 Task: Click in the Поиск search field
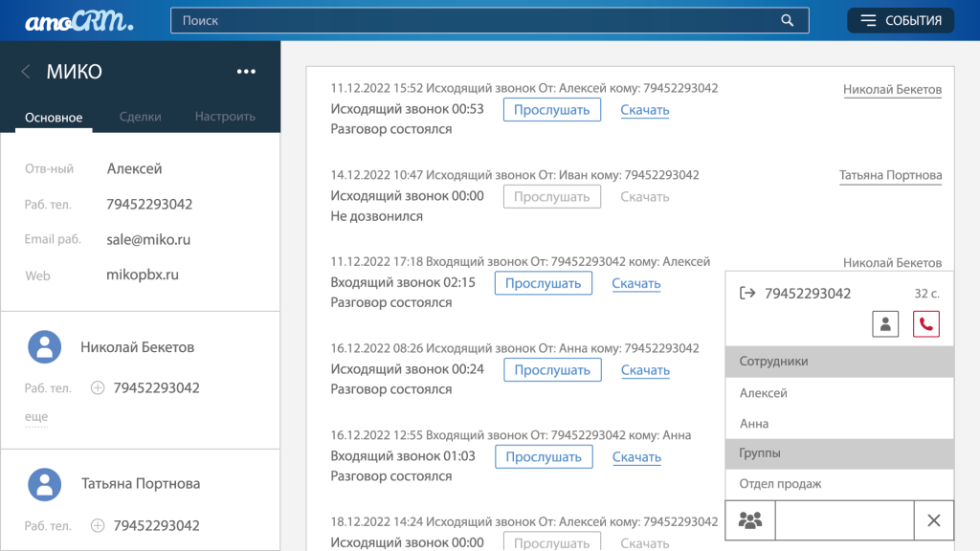click(x=474, y=20)
